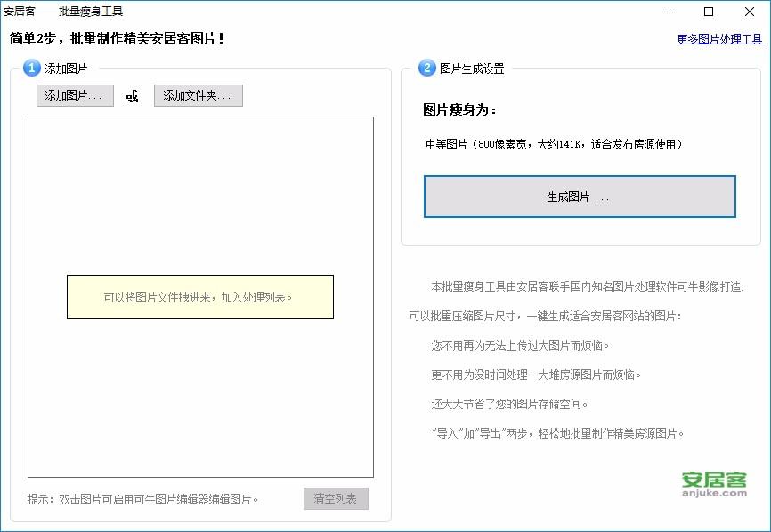Open the 添加文件夹... folder picker
Viewport: 771px width, 532px height.
point(199,95)
